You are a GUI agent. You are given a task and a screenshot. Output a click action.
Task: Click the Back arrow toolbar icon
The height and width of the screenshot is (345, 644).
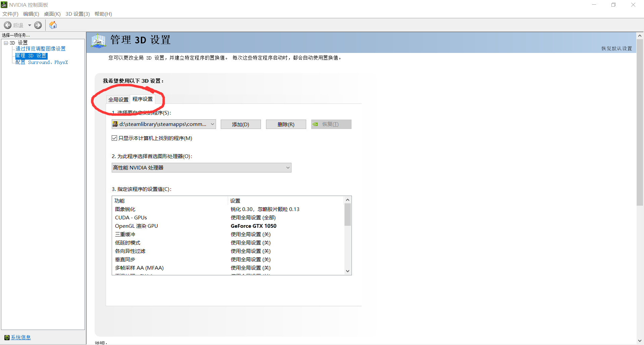tap(8, 25)
